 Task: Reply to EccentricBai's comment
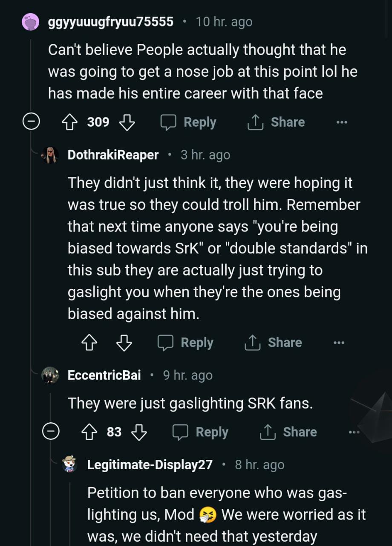(x=200, y=433)
